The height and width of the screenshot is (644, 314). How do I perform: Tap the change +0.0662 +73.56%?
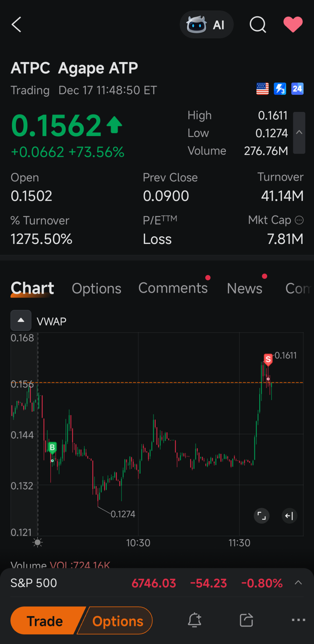tap(68, 152)
